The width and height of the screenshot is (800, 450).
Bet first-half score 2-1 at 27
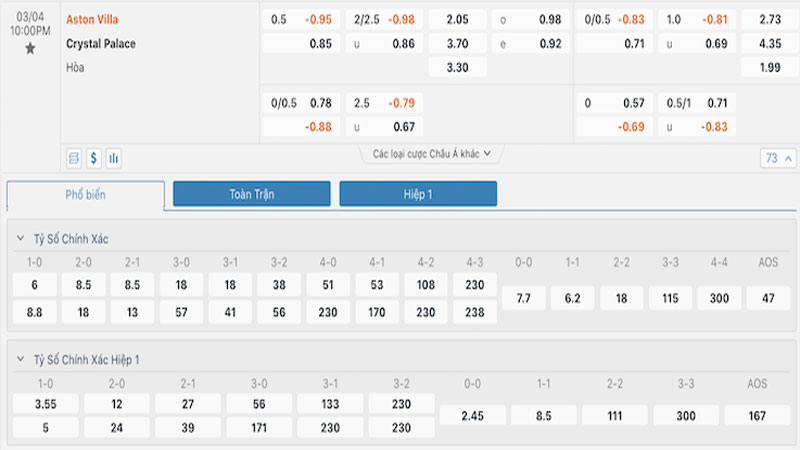click(188, 404)
